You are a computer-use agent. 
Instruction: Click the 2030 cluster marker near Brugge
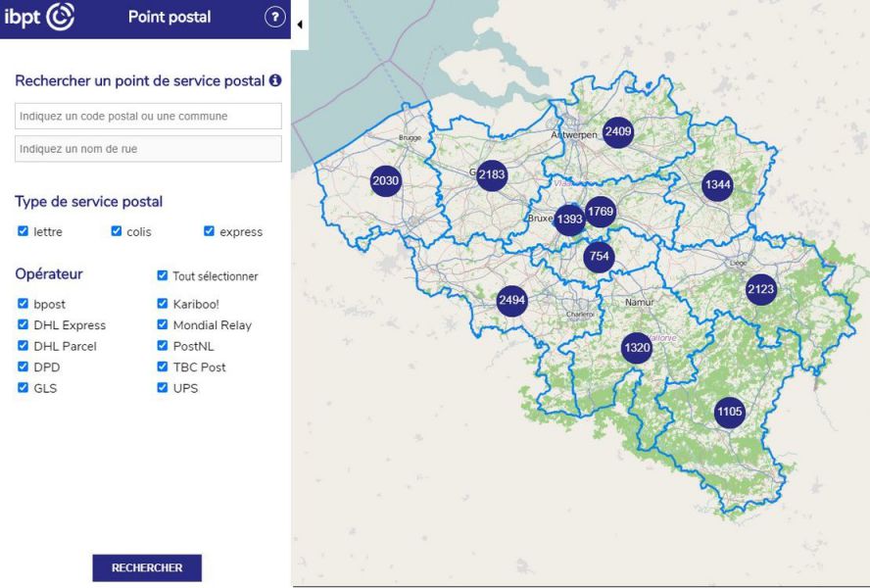(386, 180)
